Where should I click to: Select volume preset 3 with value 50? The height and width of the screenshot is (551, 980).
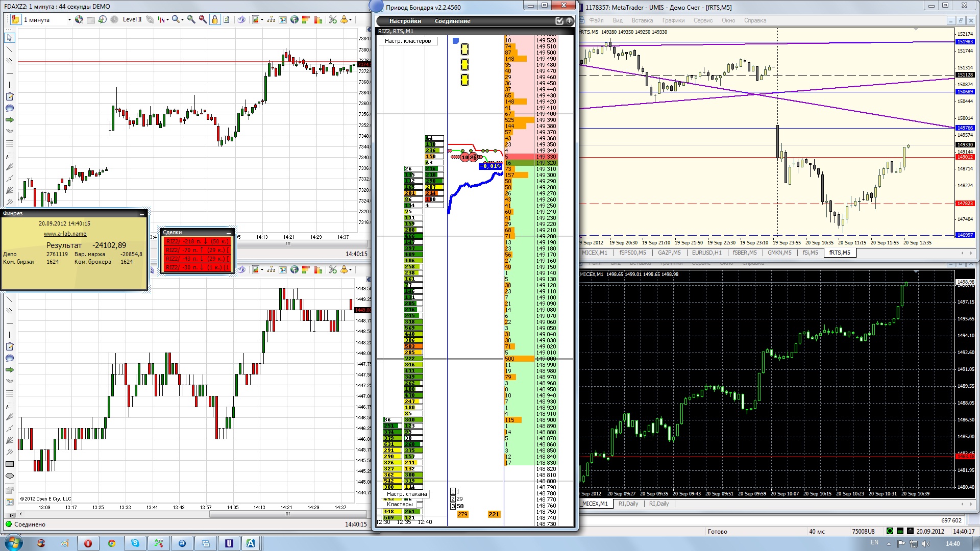(453, 506)
